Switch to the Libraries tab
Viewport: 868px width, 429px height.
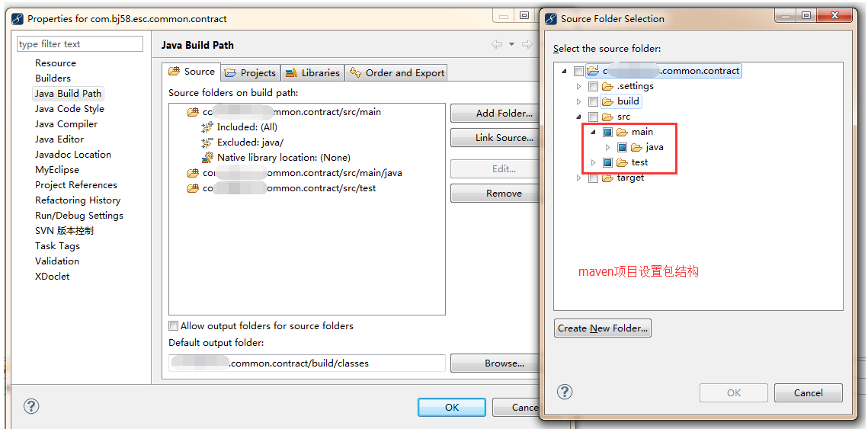312,72
